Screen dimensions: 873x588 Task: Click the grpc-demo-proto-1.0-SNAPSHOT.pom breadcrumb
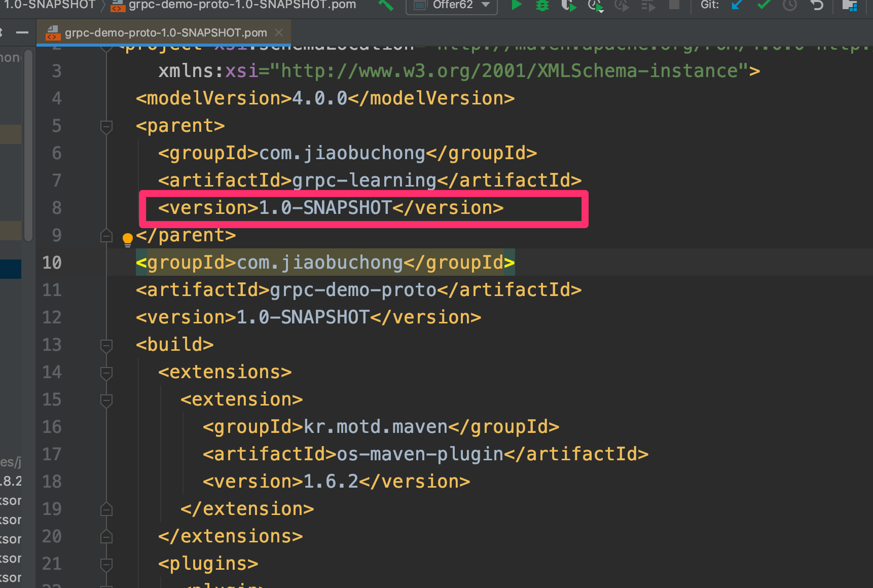click(234, 5)
